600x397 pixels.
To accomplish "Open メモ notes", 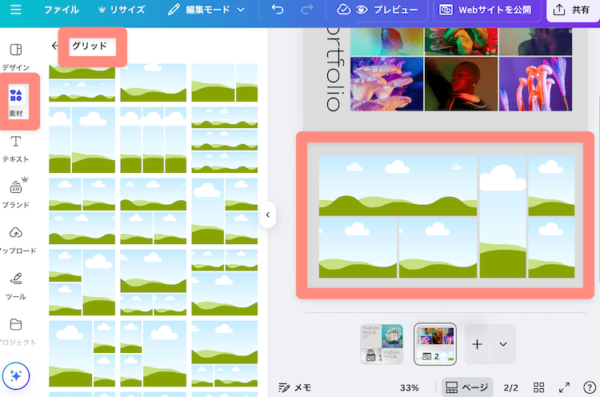I will pos(295,387).
